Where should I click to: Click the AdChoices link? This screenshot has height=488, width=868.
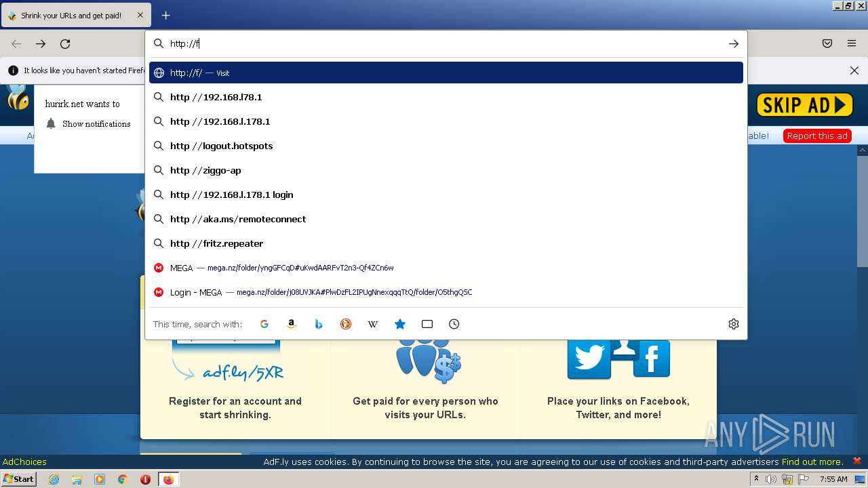coord(24,462)
